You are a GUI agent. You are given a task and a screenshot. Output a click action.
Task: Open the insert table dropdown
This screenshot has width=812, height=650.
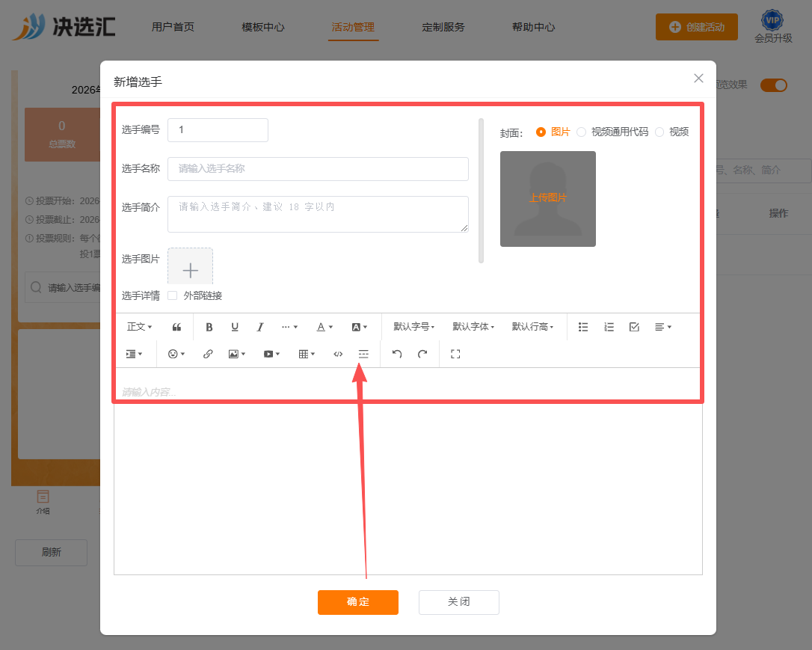[x=307, y=354]
